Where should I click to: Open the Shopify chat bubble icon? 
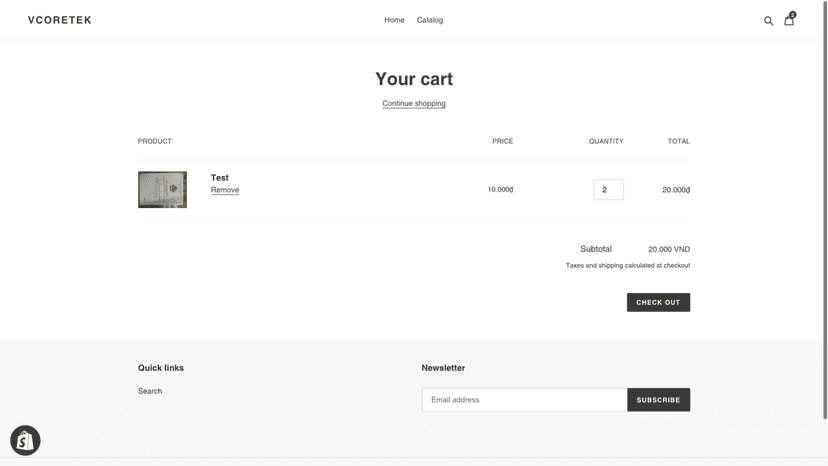25,440
